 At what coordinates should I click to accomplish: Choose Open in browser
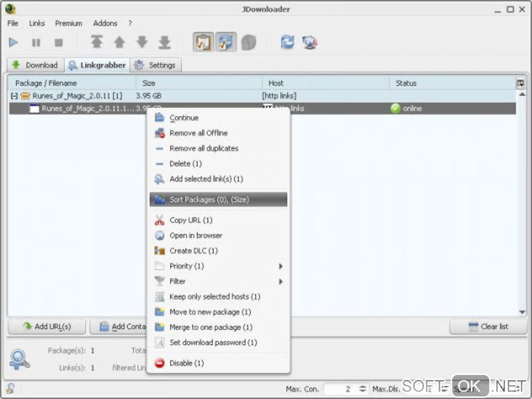click(218, 235)
